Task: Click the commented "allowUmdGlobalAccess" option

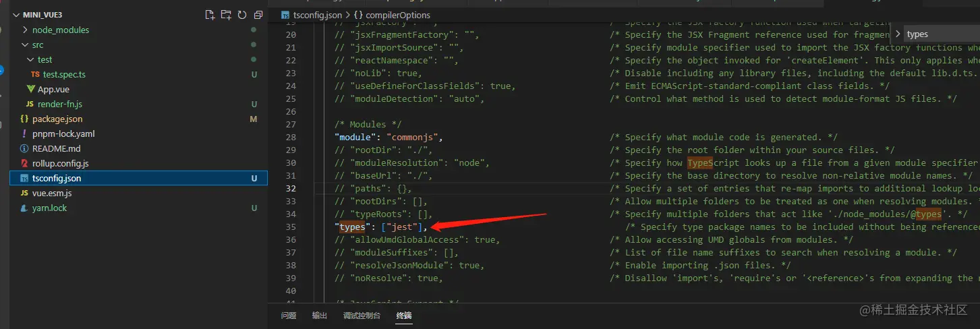Action: (417, 240)
